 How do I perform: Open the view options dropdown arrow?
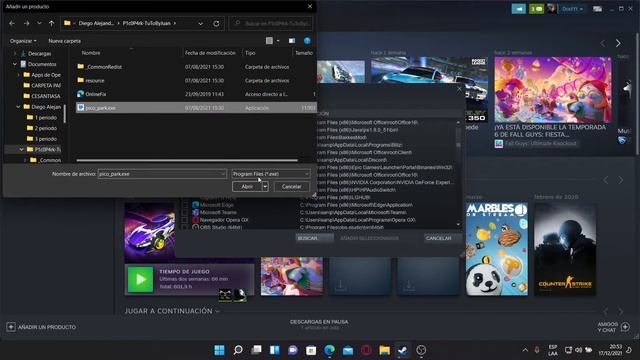[x=278, y=41]
